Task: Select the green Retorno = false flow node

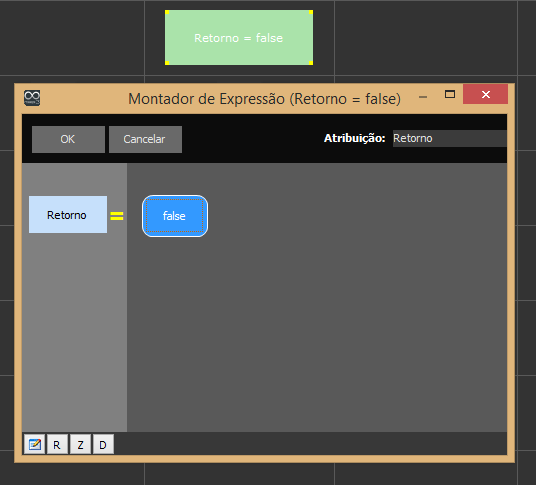Action: point(239,38)
